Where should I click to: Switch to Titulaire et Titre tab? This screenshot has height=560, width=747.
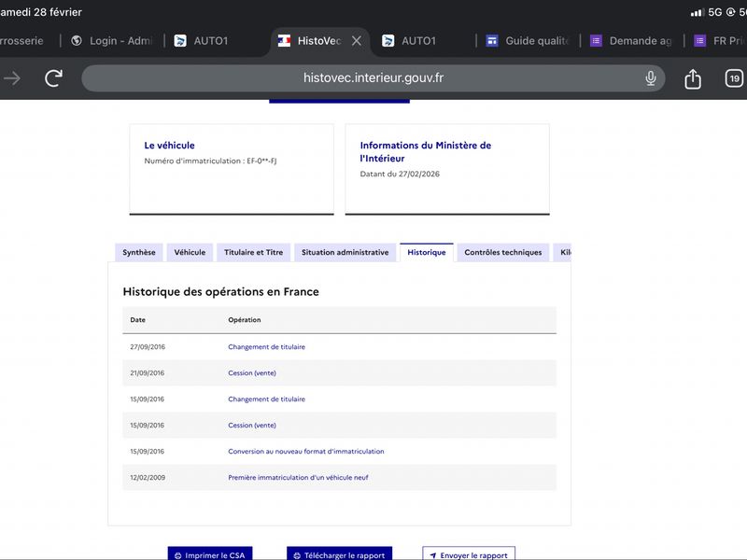tap(253, 253)
